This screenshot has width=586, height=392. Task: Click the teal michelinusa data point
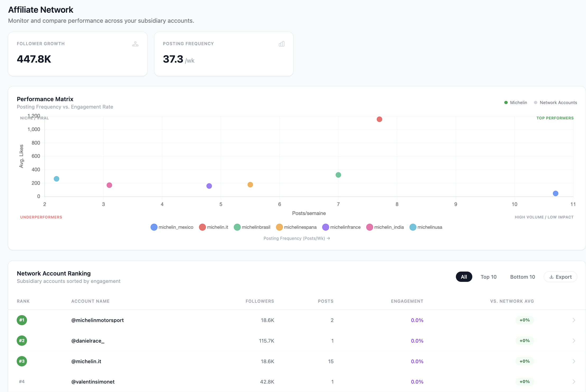pyautogui.click(x=56, y=179)
